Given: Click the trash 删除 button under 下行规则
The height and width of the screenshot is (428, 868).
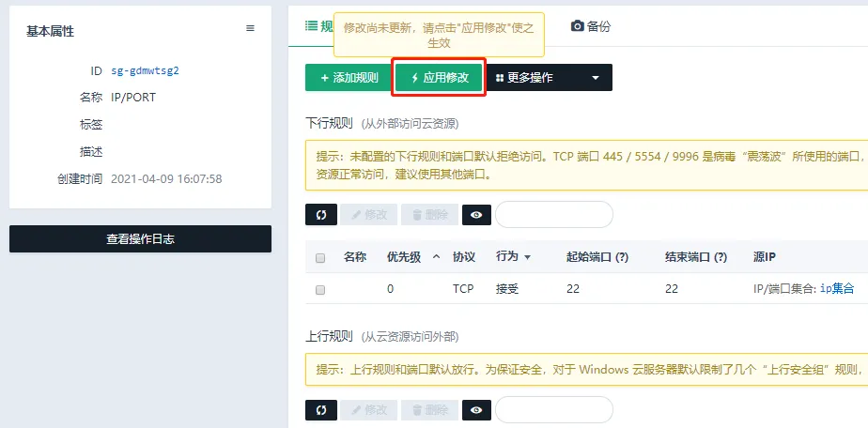Looking at the screenshot, I should (429, 215).
